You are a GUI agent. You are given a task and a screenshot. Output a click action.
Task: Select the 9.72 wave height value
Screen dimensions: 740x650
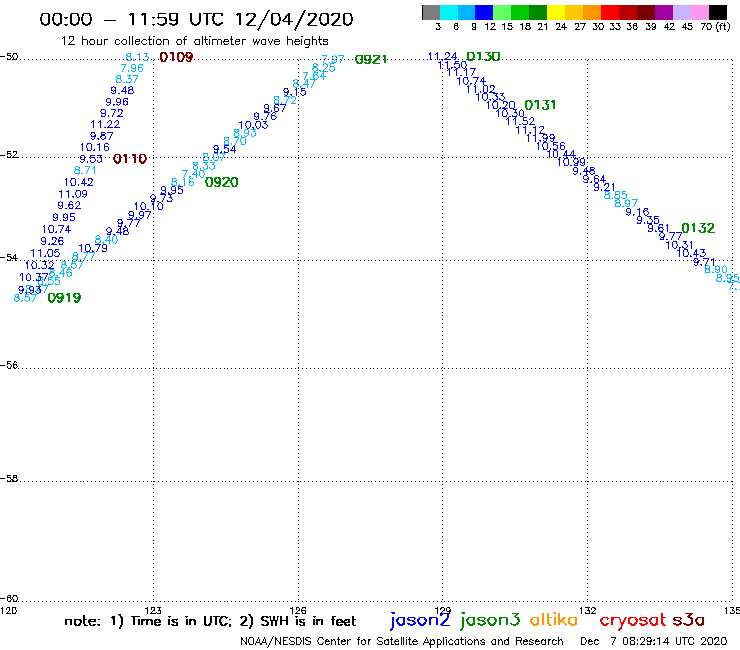click(111, 113)
